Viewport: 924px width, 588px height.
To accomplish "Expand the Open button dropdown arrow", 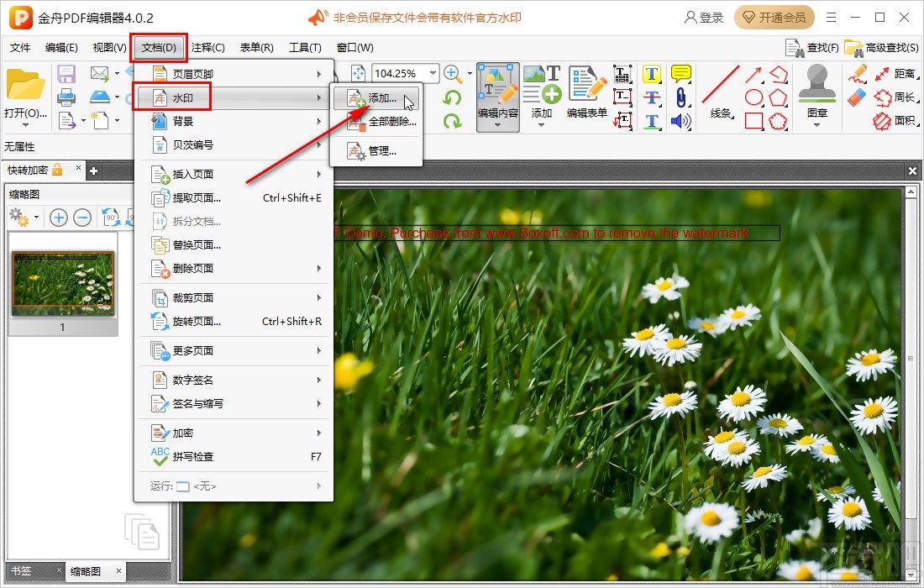I will [x=25, y=125].
